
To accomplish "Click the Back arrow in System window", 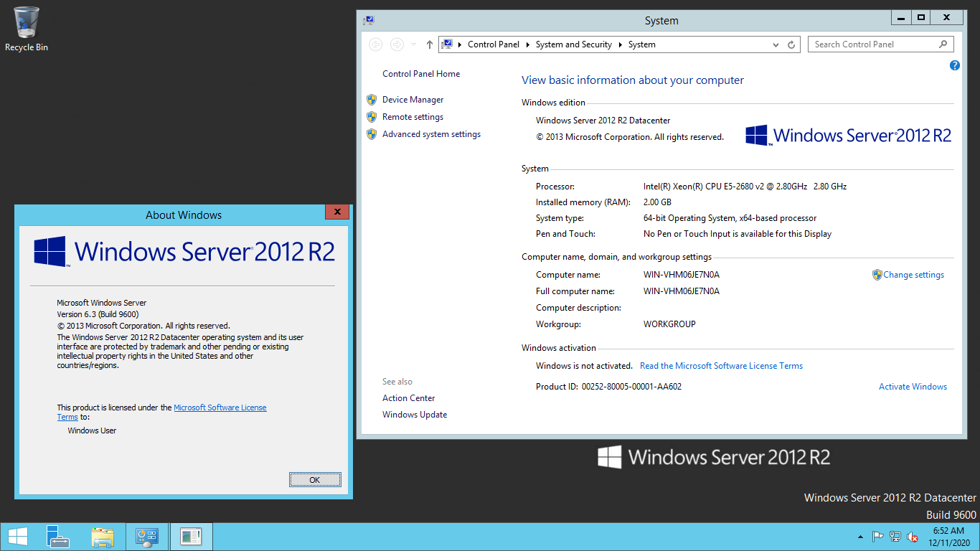I will click(376, 44).
